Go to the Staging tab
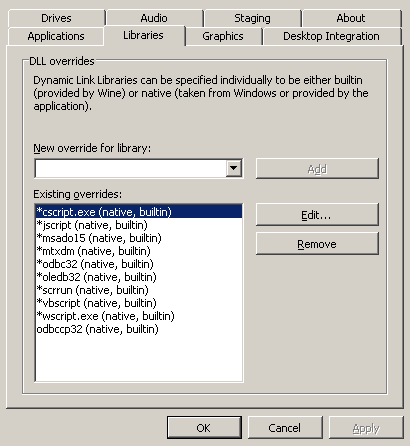This screenshot has height=446, width=410. [x=252, y=18]
